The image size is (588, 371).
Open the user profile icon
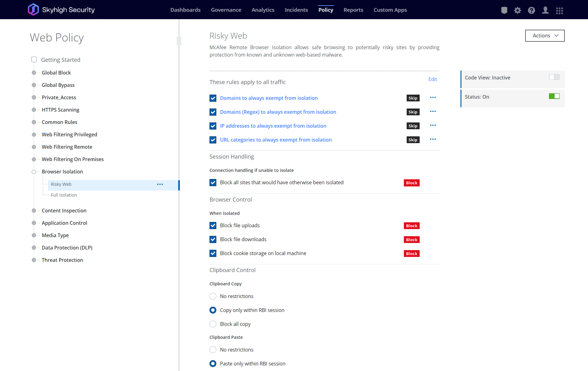tap(545, 10)
